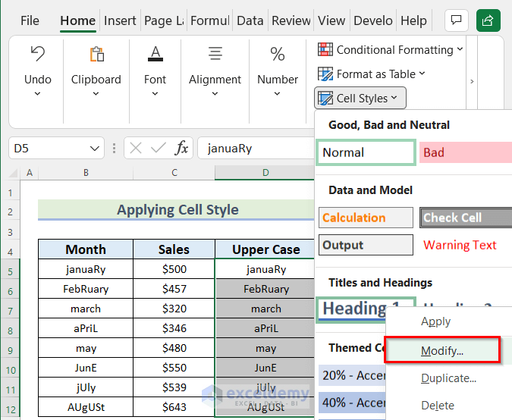Switch to the Insert ribbon tab
The width and height of the screenshot is (512, 420).
pyautogui.click(x=120, y=21)
